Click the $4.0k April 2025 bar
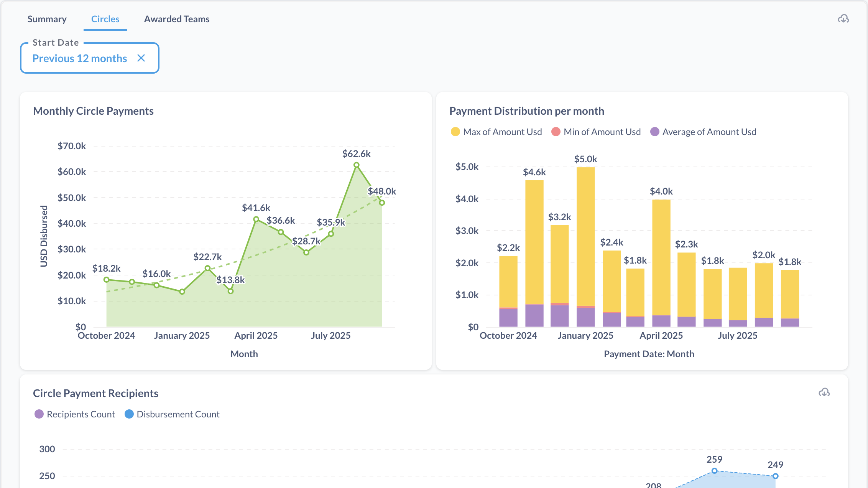 point(661,257)
